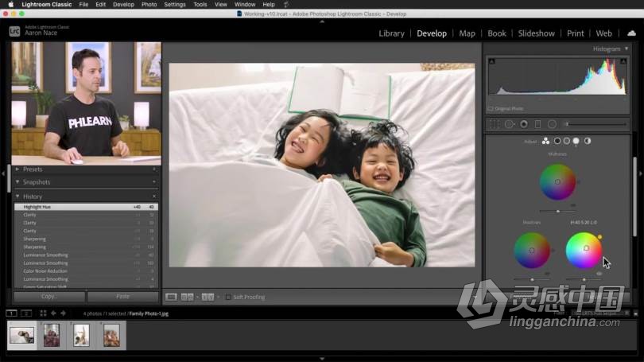Open the Settings menu
The width and height of the screenshot is (644, 362).
[x=175, y=5]
